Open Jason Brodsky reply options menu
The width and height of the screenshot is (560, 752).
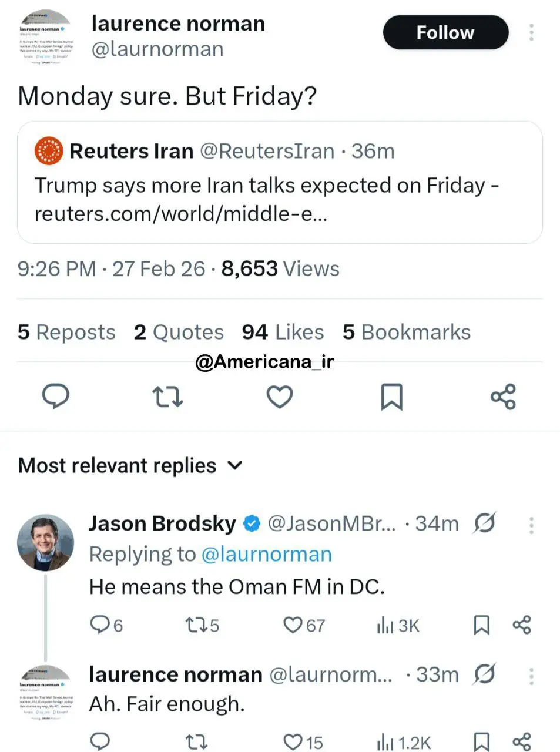point(531,525)
